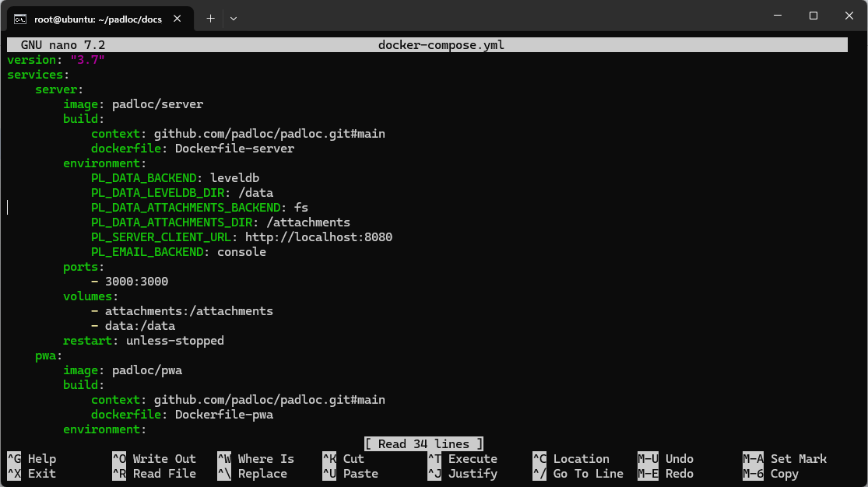This screenshot has height=487, width=868.
Task: Click the ^W Where Is shortcut
Action: point(256,459)
